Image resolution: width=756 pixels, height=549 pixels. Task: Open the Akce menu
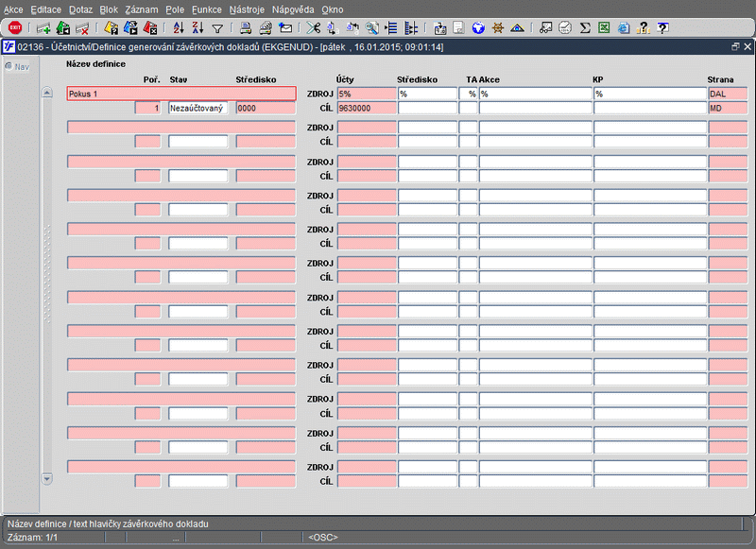point(13,9)
